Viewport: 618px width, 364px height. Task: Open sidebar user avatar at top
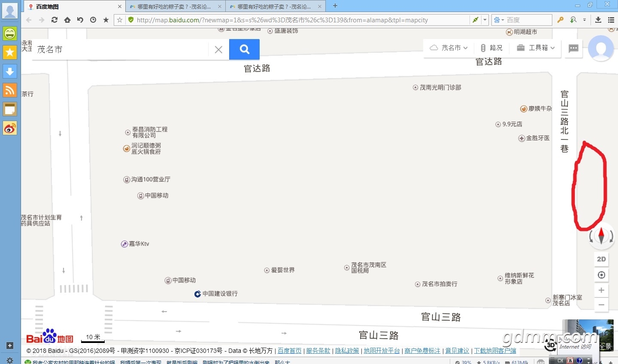coord(10,10)
